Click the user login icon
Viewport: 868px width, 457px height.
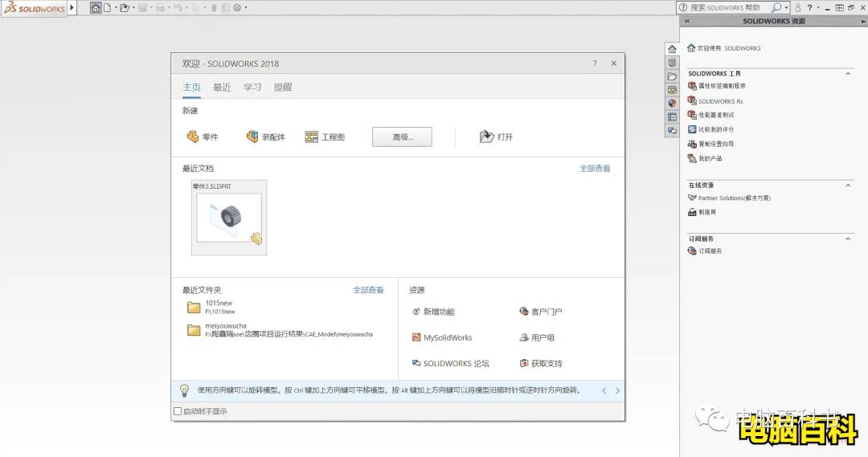[798, 8]
